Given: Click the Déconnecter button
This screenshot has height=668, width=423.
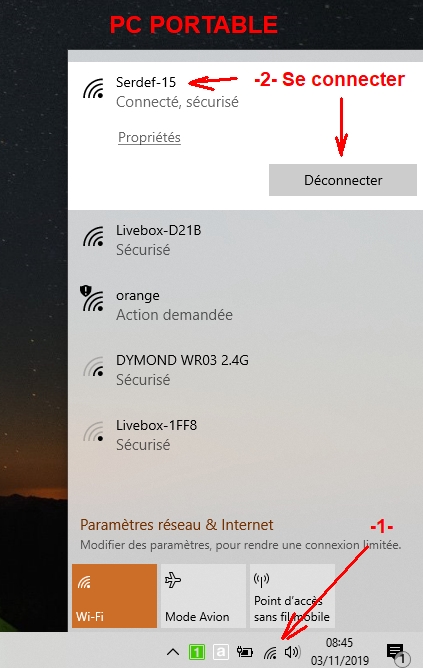Looking at the screenshot, I should tap(343, 180).
